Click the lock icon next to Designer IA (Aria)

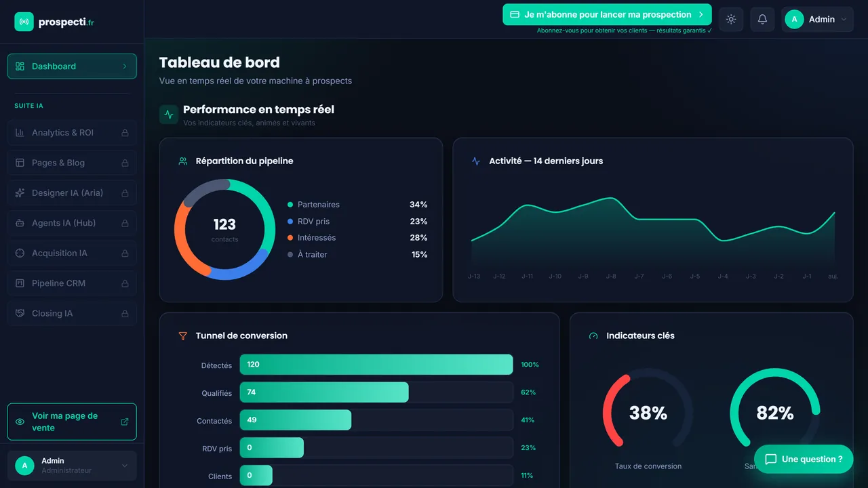pyautogui.click(x=125, y=193)
